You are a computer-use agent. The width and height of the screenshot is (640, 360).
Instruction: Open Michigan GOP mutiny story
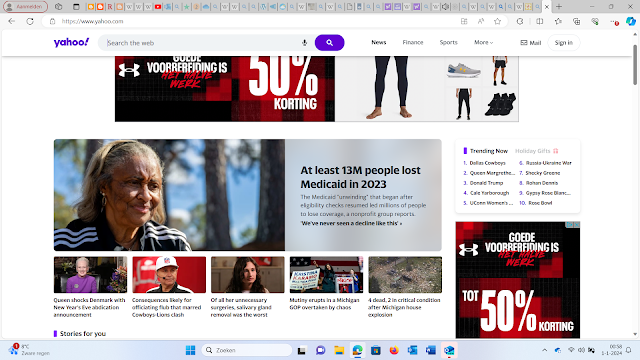point(326,284)
